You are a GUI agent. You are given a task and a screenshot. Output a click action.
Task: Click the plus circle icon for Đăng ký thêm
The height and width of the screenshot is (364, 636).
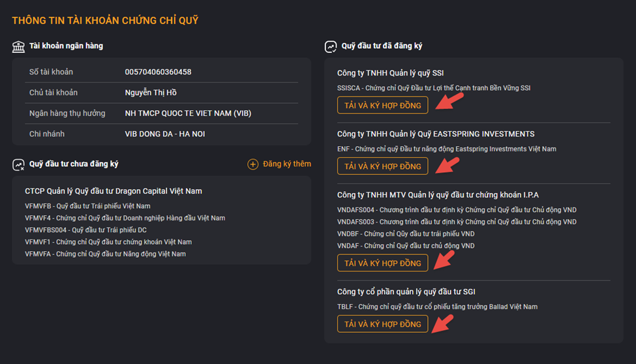click(x=252, y=164)
